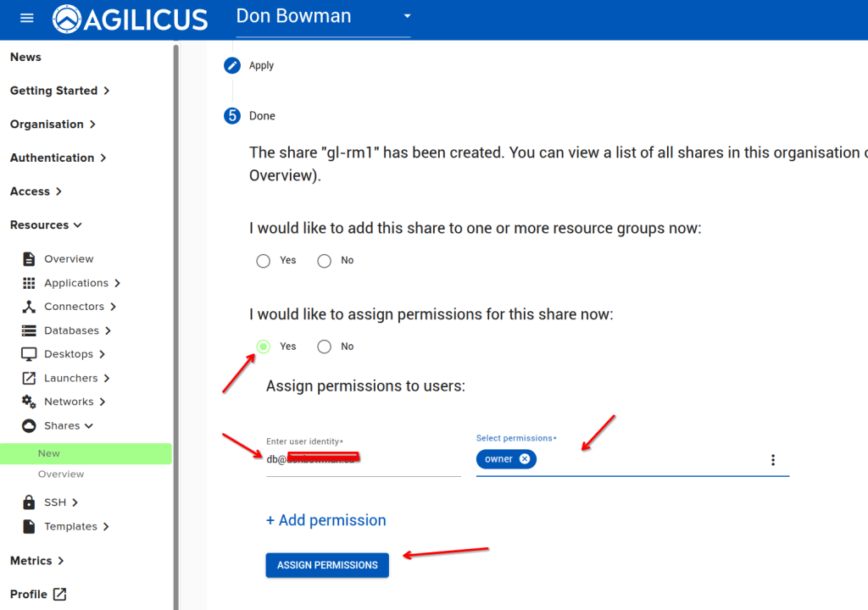Select No for adding to resource groups
The image size is (868, 610).
point(324,261)
